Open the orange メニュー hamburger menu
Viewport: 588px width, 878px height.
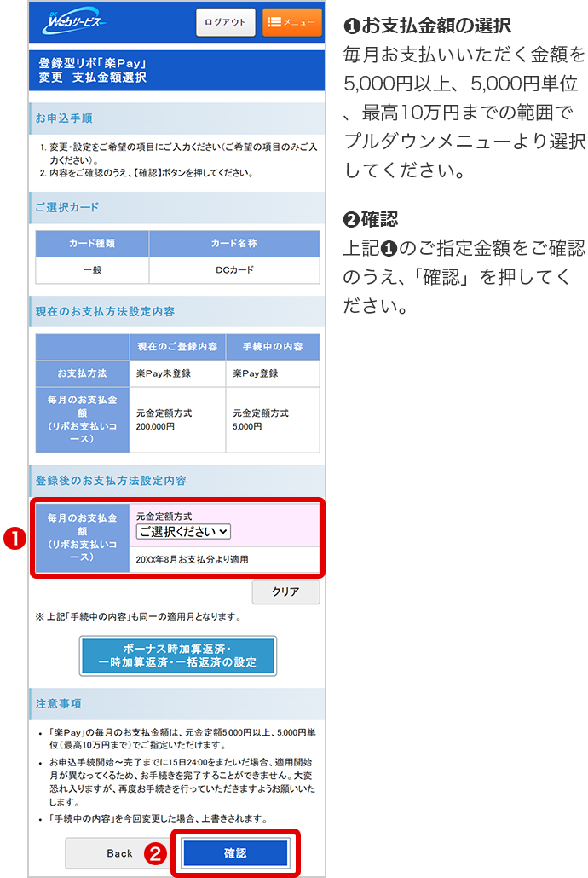point(291,22)
